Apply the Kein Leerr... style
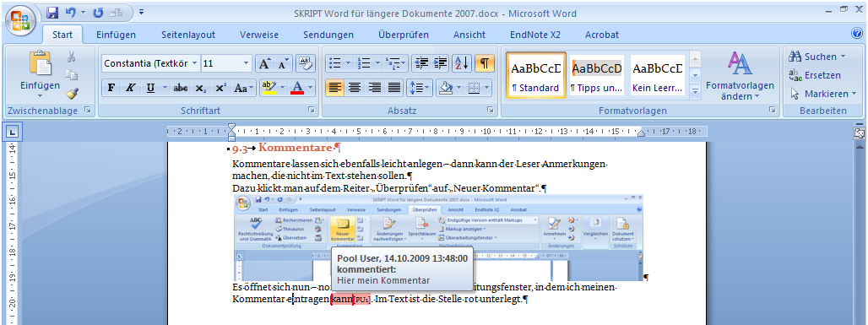 click(658, 75)
